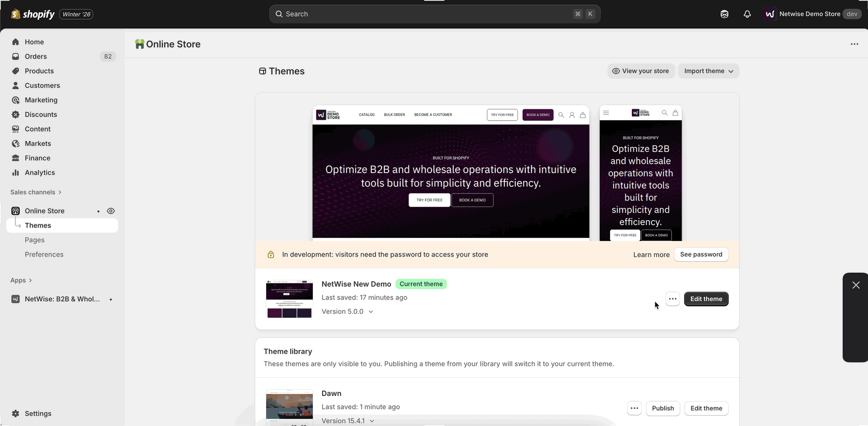Open more actions for NetWise New Demo theme

(672, 299)
